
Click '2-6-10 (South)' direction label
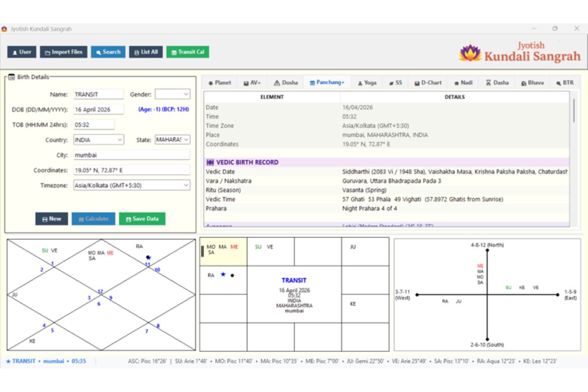click(x=487, y=345)
